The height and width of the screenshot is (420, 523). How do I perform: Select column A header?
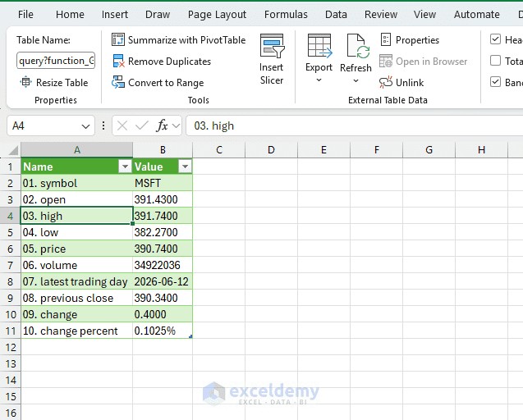tap(77, 150)
